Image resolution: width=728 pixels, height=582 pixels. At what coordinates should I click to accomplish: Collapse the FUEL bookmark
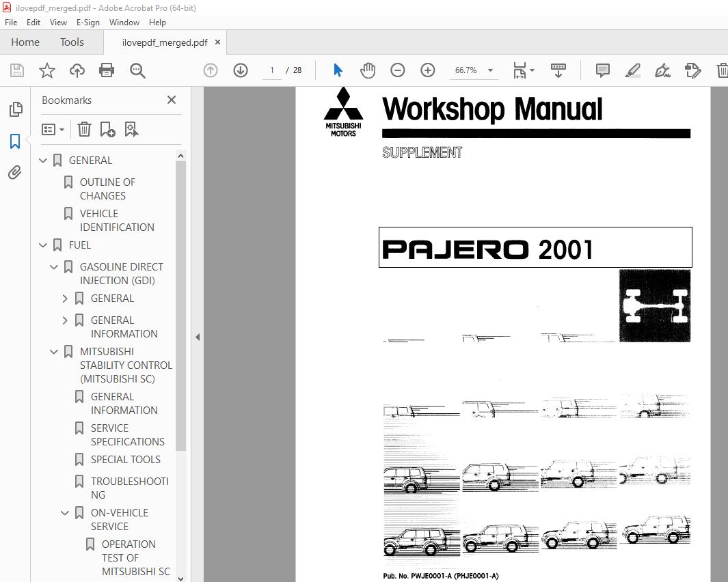(42, 245)
